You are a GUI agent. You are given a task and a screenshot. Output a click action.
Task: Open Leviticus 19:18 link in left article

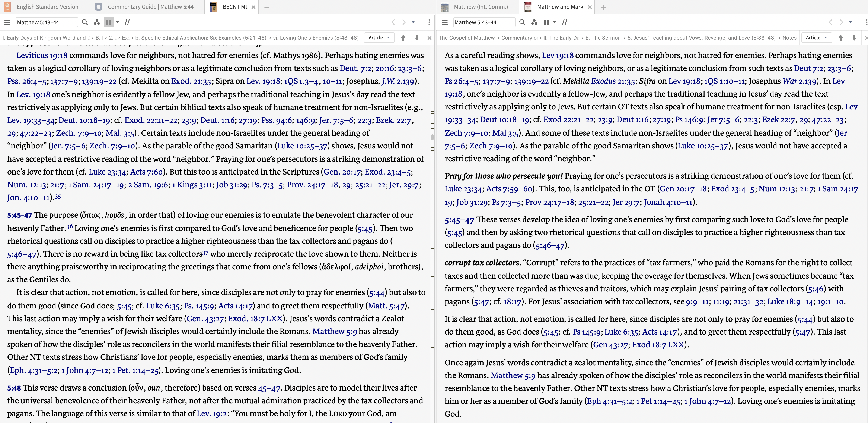coord(42,55)
